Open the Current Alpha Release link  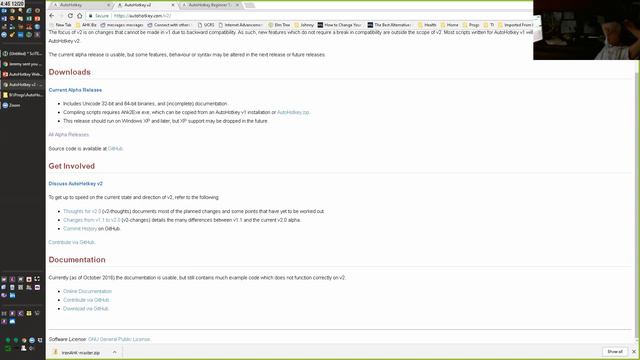click(x=75, y=90)
